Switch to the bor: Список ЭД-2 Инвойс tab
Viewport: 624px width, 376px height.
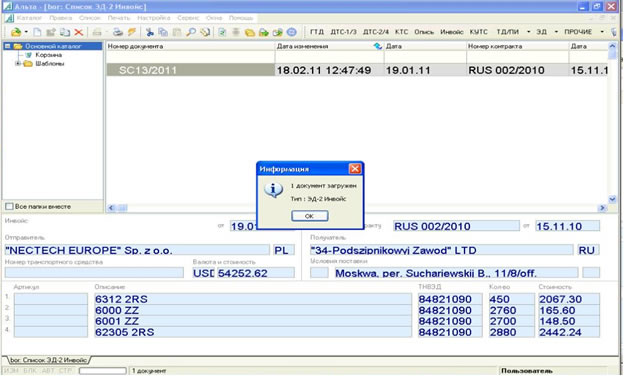tap(48, 360)
